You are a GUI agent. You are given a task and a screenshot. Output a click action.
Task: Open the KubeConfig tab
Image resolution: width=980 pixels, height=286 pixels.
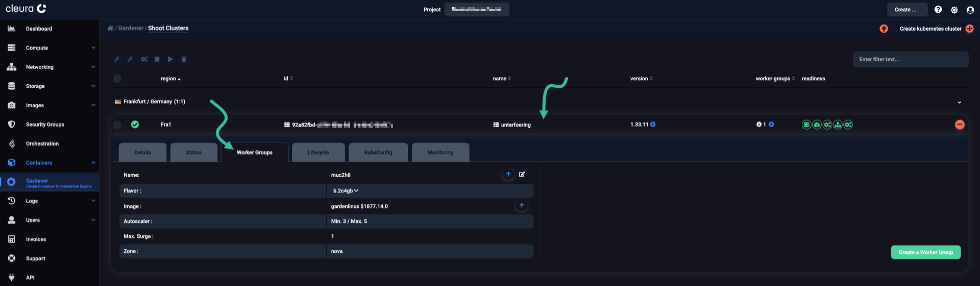coord(378,153)
